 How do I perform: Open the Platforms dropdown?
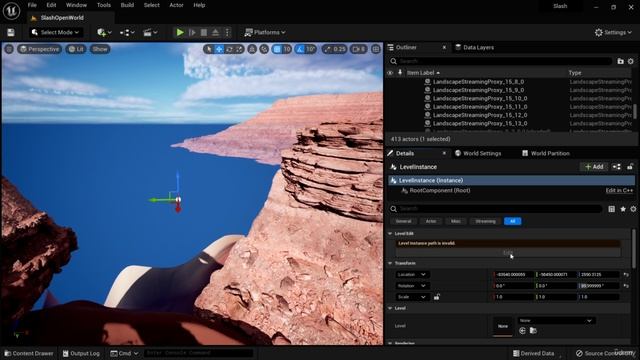(x=265, y=32)
